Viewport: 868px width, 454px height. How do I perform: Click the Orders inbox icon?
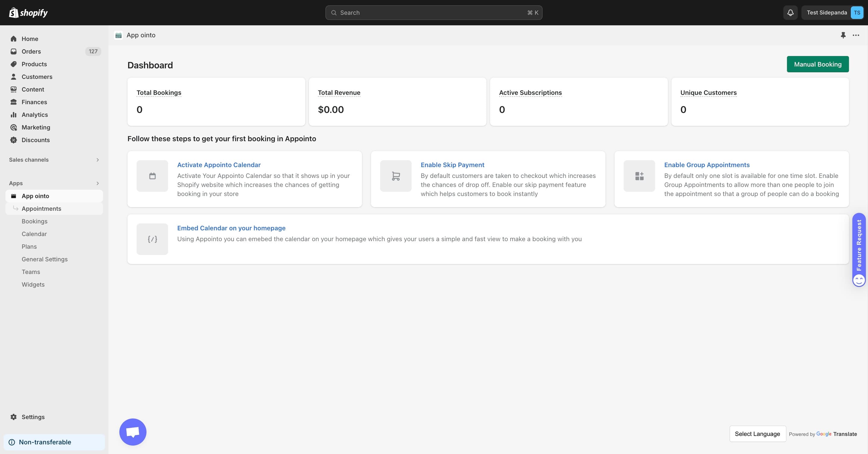14,51
